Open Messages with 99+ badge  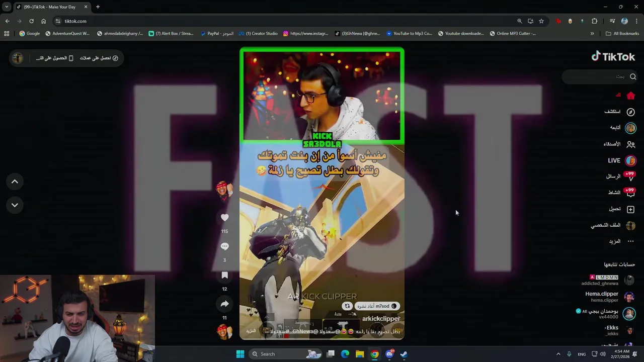(621, 176)
